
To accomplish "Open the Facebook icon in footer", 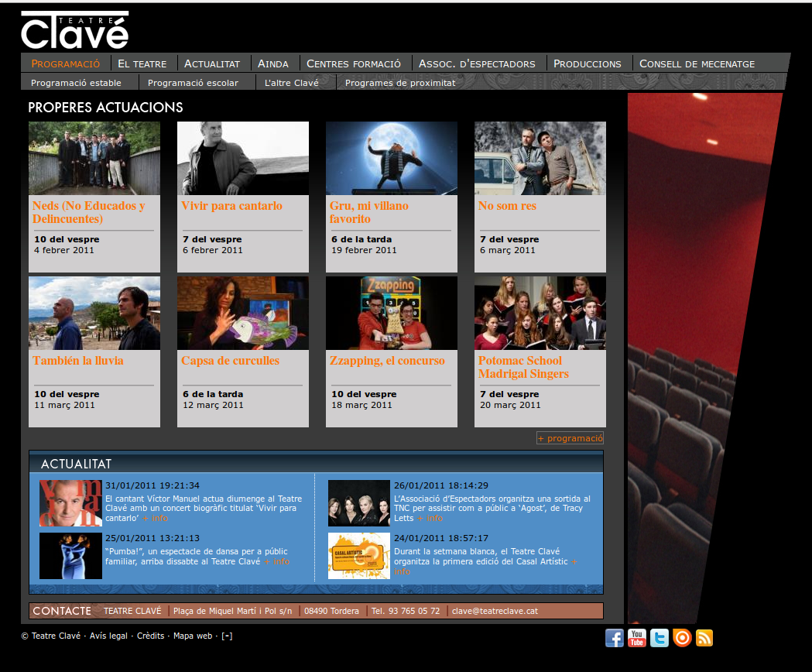I will point(614,638).
